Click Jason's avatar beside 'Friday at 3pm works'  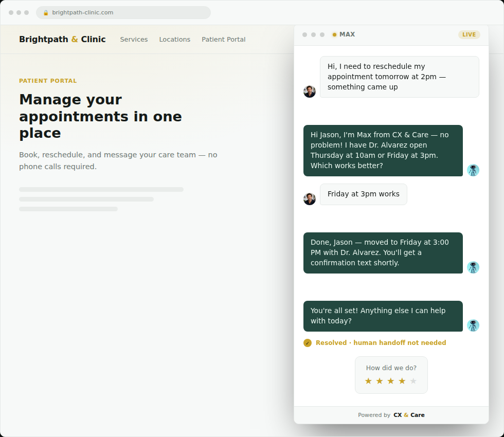tap(310, 199)
